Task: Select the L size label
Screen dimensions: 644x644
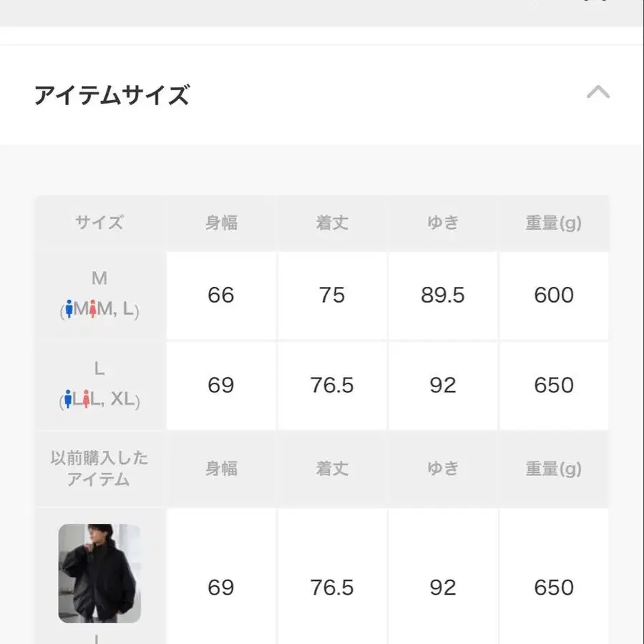Action: pyautogui.click(x=99, y=369)
